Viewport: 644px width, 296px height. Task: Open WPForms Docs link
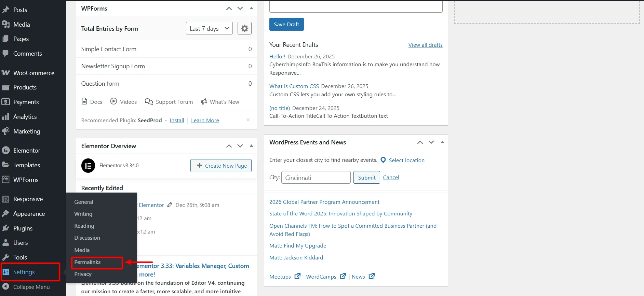pyautogui.click(x=92, y=102)
